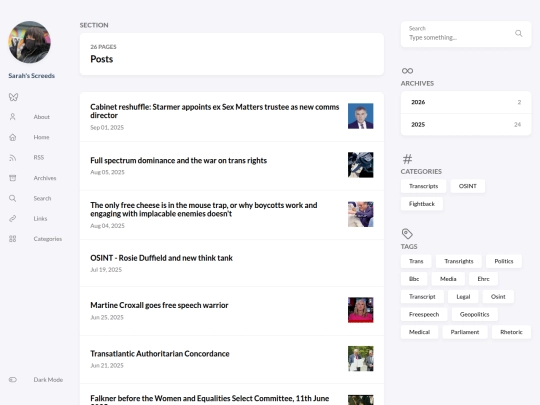Select the Transcripts category
Screen dimensions: 540x405
point(423,186)
